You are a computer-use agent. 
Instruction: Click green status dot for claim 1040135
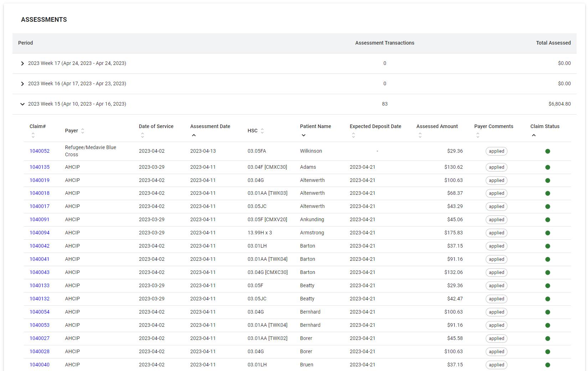[548, 167]
